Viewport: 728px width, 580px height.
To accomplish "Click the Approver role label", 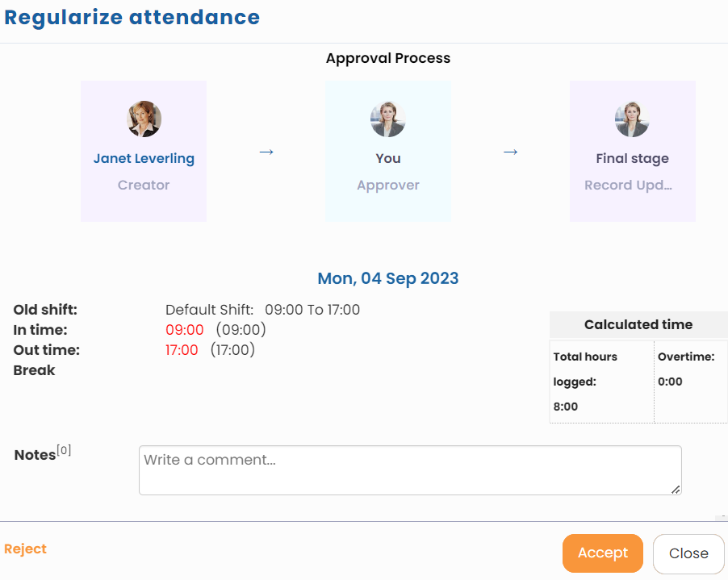I will [x=388, y=185].
